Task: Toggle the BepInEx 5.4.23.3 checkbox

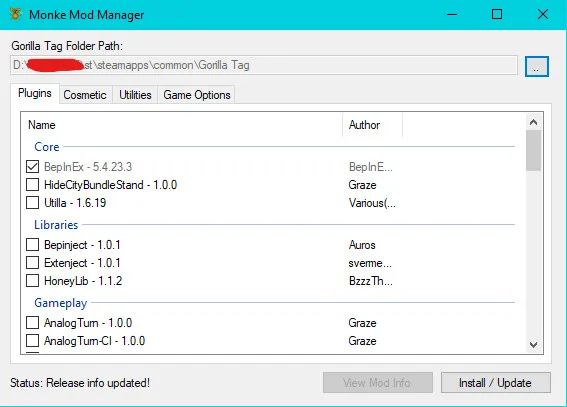Action: click(33, 167)
